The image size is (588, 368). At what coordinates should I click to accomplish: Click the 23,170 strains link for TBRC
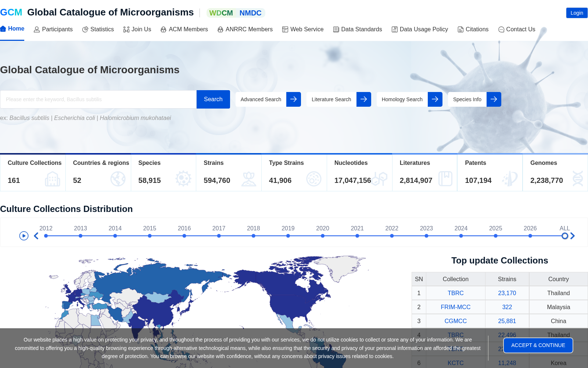(x=507, y=293)
